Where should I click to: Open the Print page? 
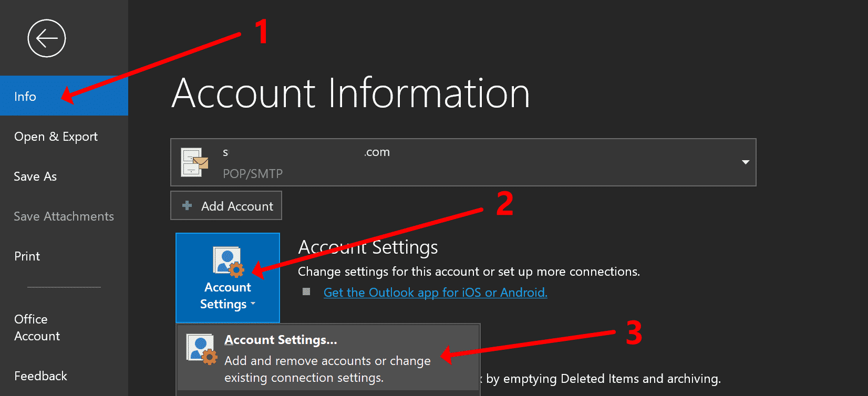coord(64,256)
